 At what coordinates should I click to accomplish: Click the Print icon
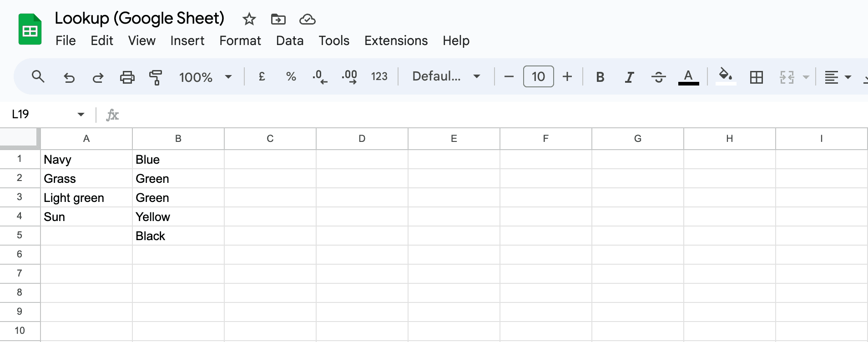click(127, 77)
